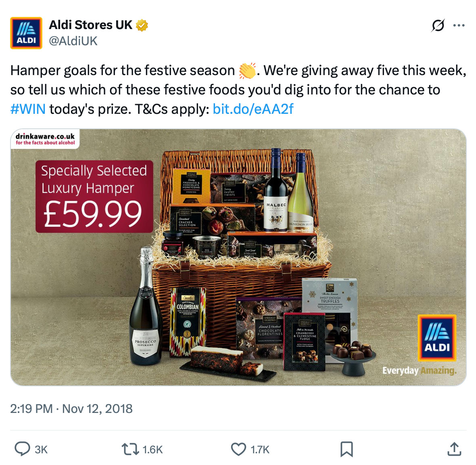476x465 pixels.
Task: Bookmark this tweet
Action: pyautogui.click(x=347, y=448)
